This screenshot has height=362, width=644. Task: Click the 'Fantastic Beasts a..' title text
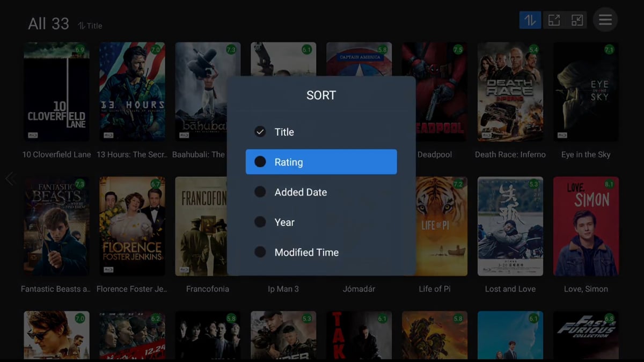point(56,289)
